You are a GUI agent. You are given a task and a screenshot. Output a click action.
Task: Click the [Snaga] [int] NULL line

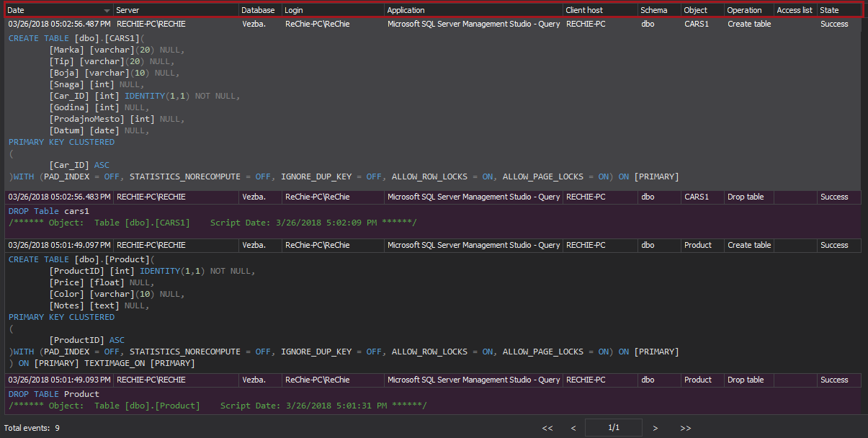[97, 84]
